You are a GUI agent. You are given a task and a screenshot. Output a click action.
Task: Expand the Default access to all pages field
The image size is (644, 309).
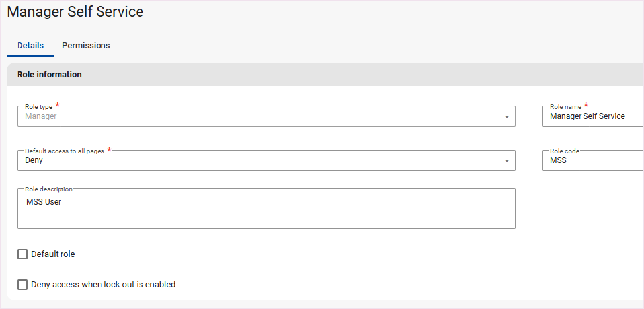(x=264, y=160)
